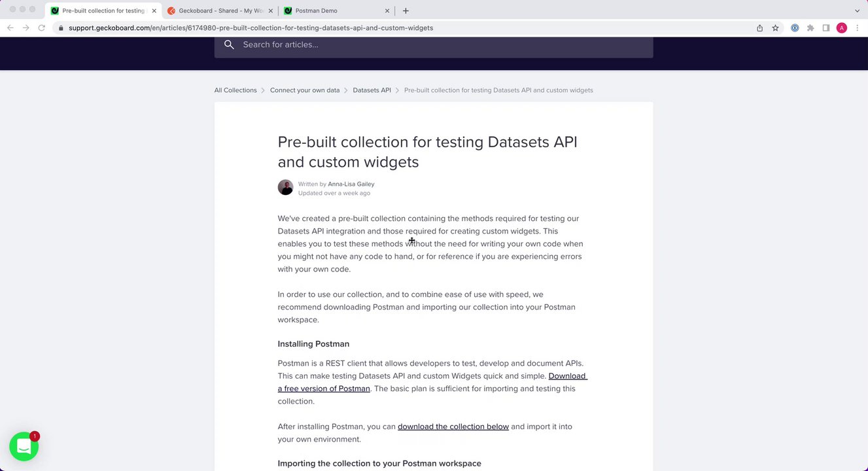Expand the tab search chevron
868x471 pixels.
(857, 10)
